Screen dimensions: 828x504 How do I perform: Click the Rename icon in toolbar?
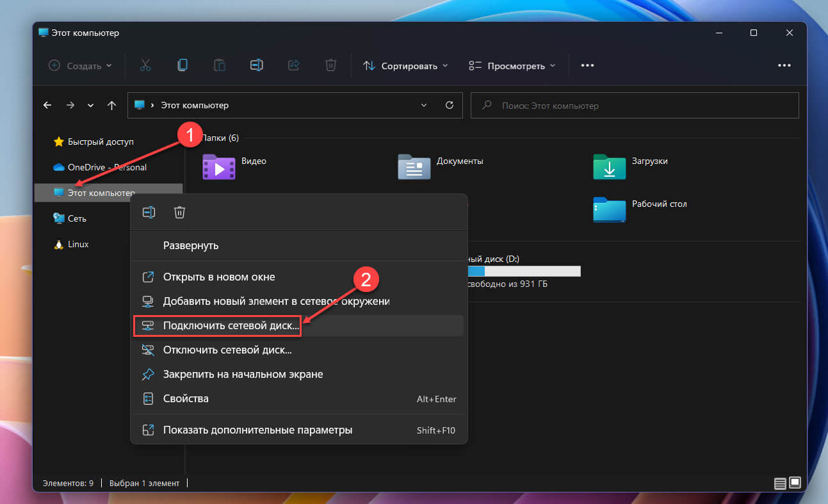click(x=257, y=65)
